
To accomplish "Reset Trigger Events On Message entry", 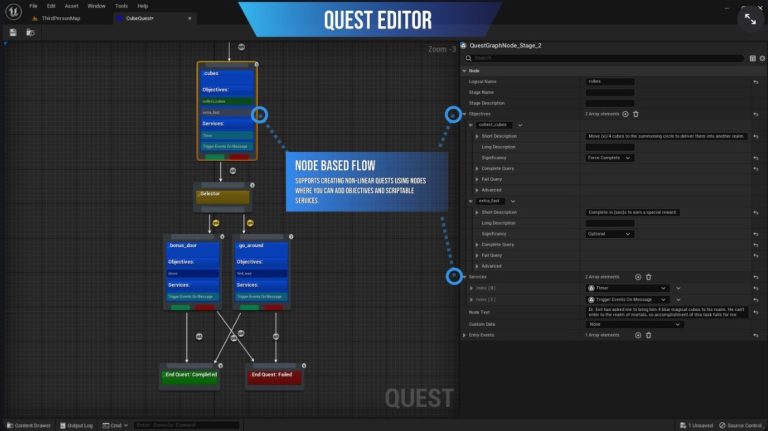I will (756, 300).
